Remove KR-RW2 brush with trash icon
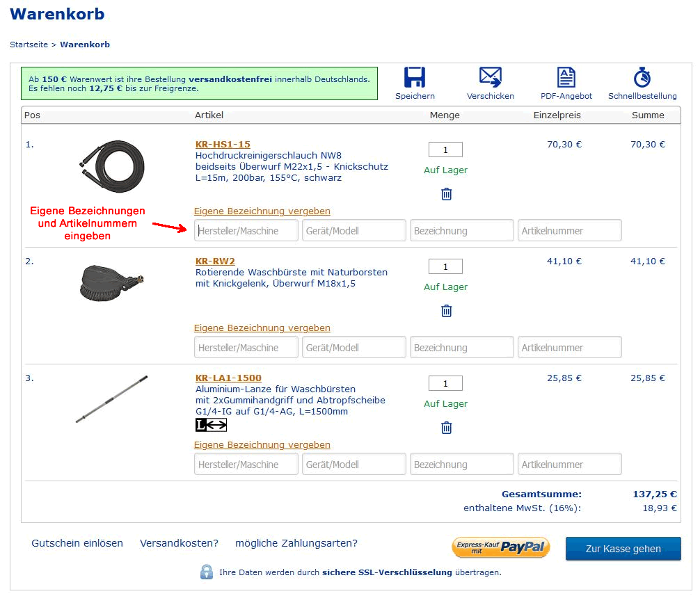 point(446,311)
